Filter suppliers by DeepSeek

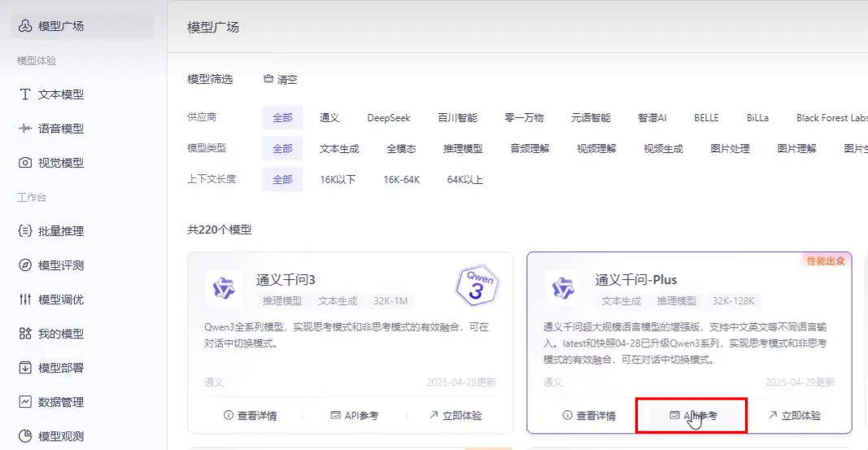(x=388, y=118)
